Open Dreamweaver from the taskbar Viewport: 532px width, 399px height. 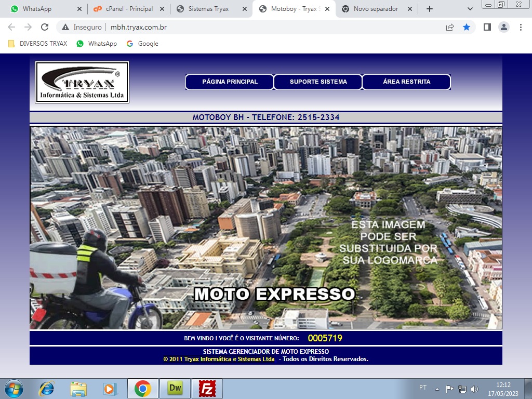click(x=175, y=388)
